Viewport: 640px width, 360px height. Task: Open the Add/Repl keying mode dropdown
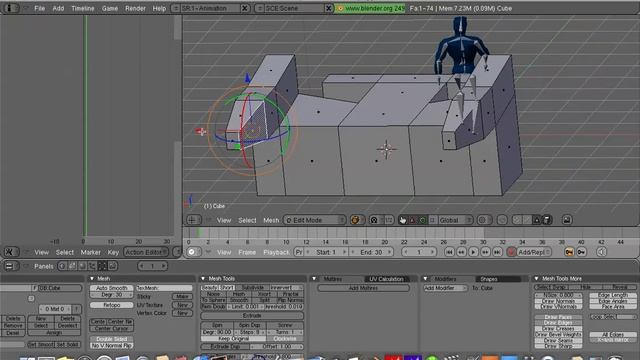[533, 252]
